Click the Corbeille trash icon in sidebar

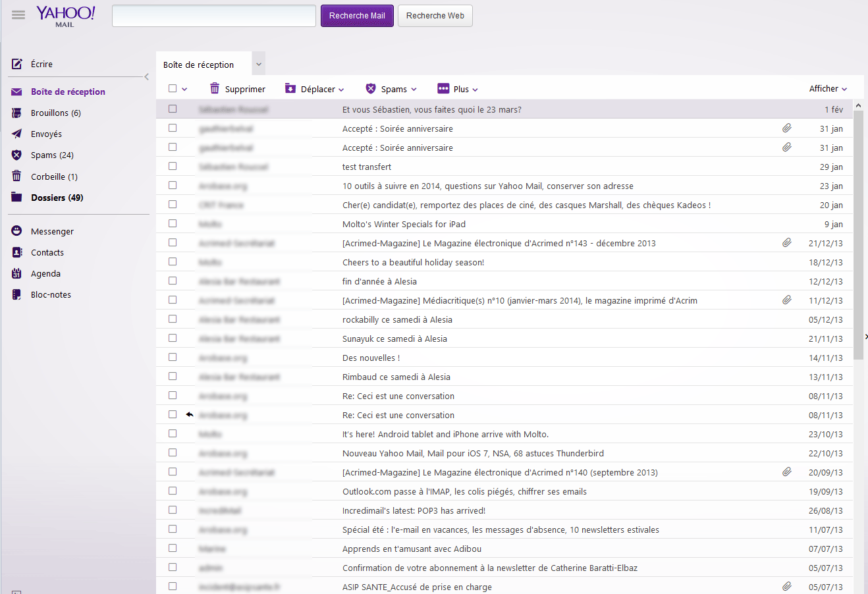point(17,176)
